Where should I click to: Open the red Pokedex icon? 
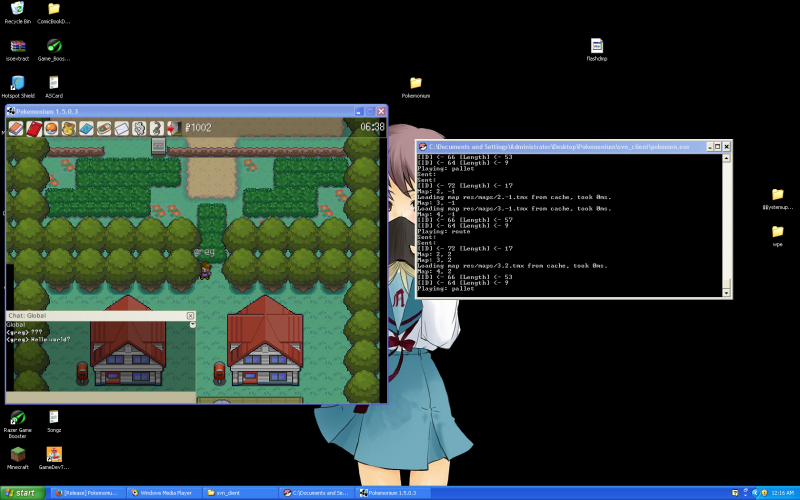pyautogui.click(x=34, y=128)
